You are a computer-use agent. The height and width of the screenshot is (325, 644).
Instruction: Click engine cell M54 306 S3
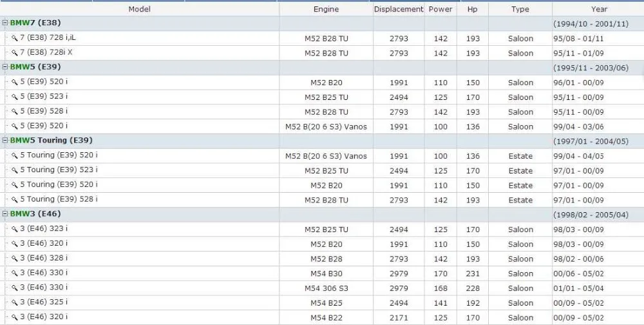click(x=326, y=288)
